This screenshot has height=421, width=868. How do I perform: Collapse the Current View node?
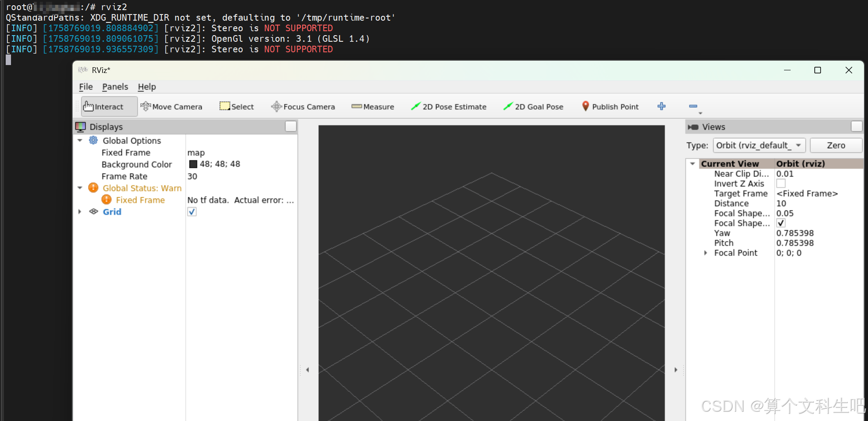pyautogui.click(x=693, y=164)
